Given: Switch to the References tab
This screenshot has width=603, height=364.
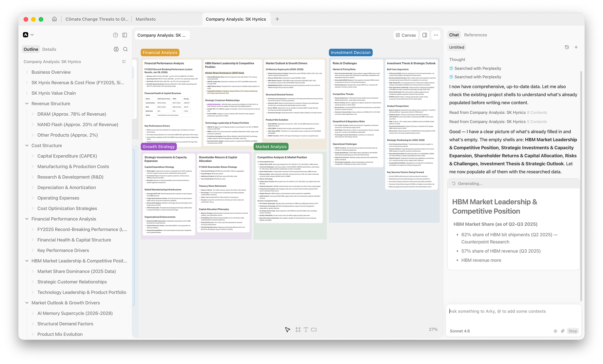Looking at the screenshot, I should [476, 35].
